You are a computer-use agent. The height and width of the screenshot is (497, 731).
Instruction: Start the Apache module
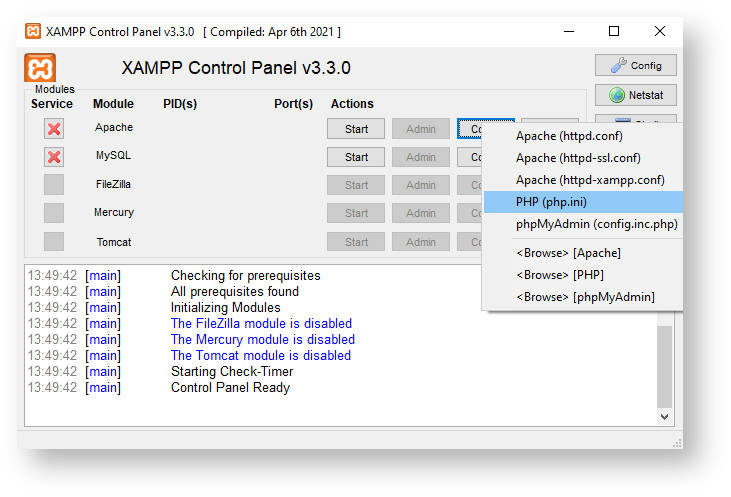[356, 128]
